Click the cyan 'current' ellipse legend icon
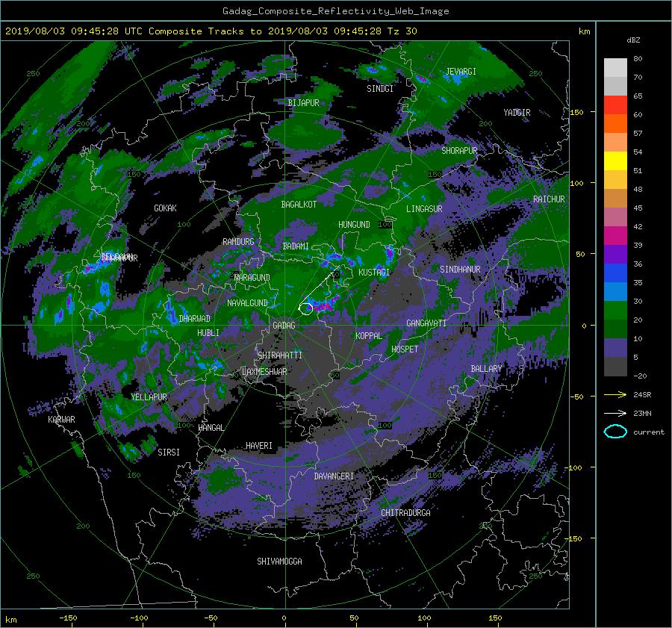This screenshot has width=672, height=628. [x=615, y=432]
